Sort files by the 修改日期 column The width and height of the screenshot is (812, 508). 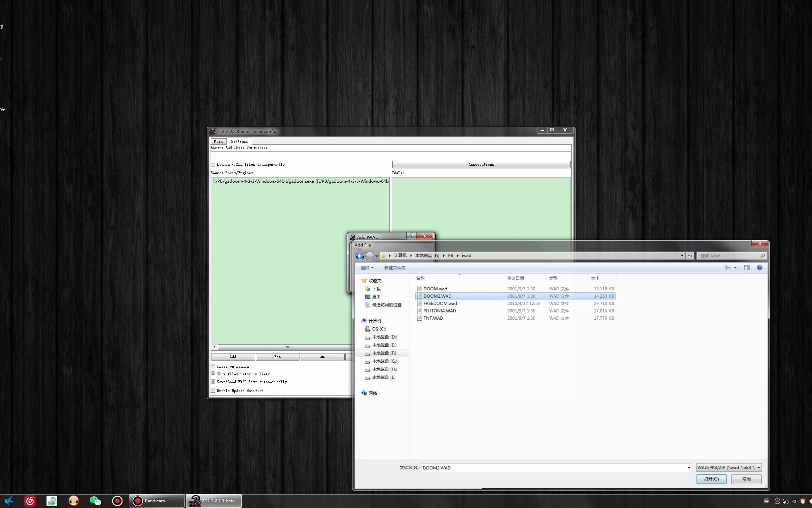point(526,278)
